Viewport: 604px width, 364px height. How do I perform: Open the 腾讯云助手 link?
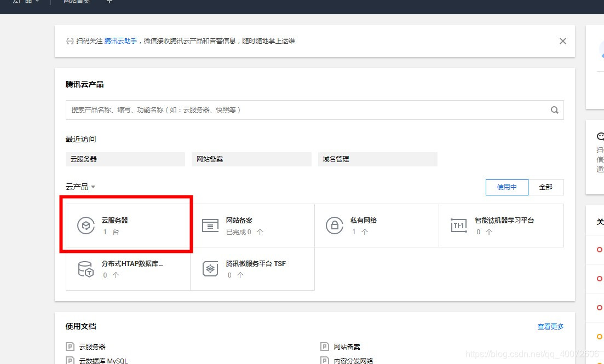tap(120, 41)
